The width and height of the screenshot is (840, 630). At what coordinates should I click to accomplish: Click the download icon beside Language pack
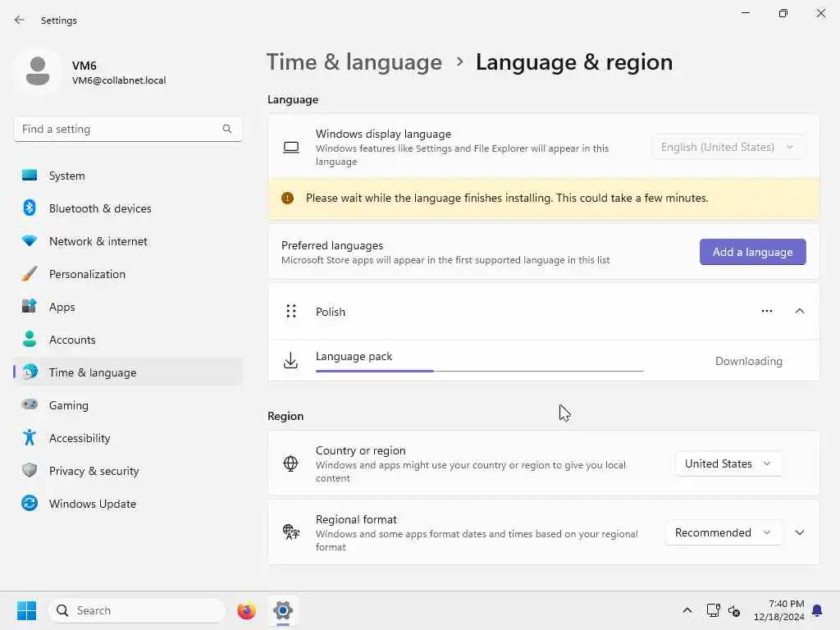(290, 361)
